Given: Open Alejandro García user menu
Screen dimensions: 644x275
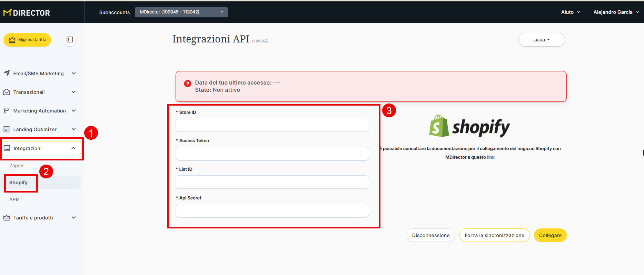Looking at the screenshot, I should point(616,12).
